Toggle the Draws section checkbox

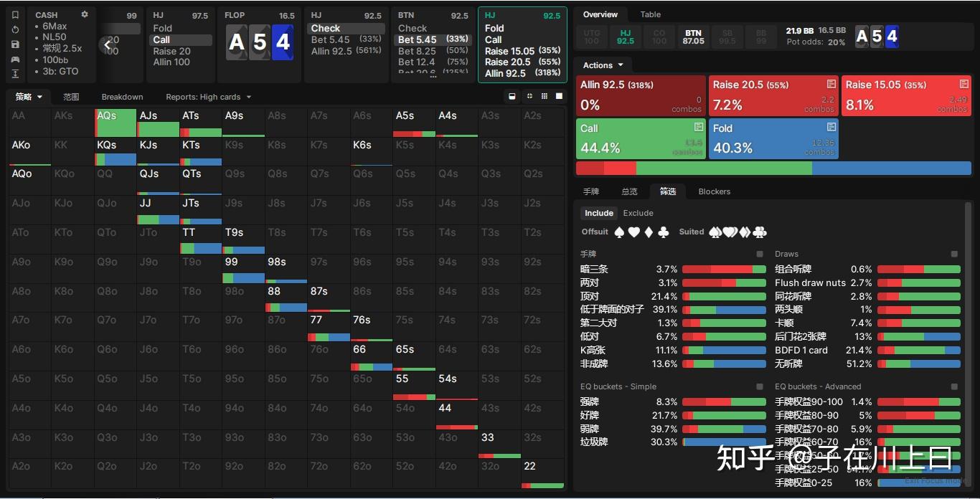[x=954, y=254]
